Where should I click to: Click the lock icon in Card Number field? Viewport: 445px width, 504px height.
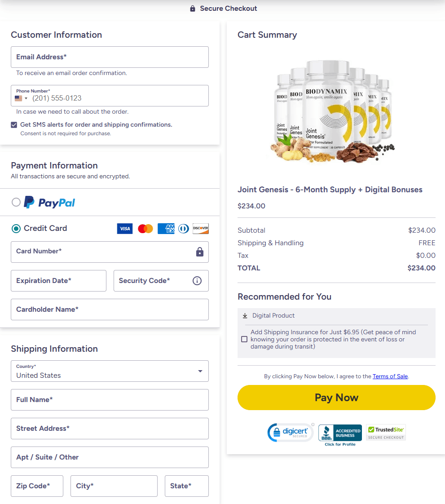(199, 252)
